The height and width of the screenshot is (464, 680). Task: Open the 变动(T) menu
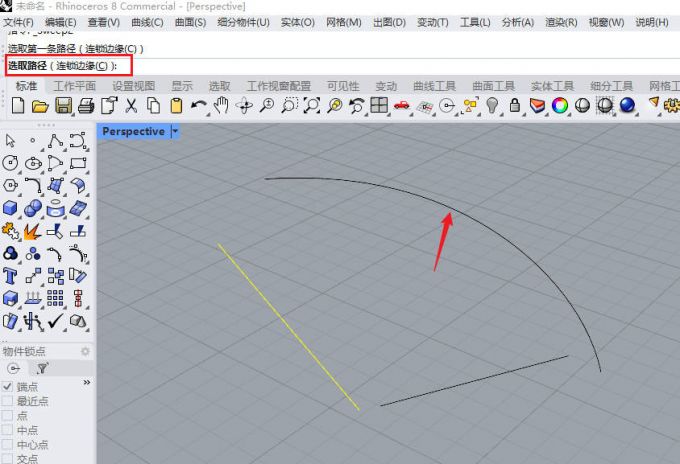(432, 22)
